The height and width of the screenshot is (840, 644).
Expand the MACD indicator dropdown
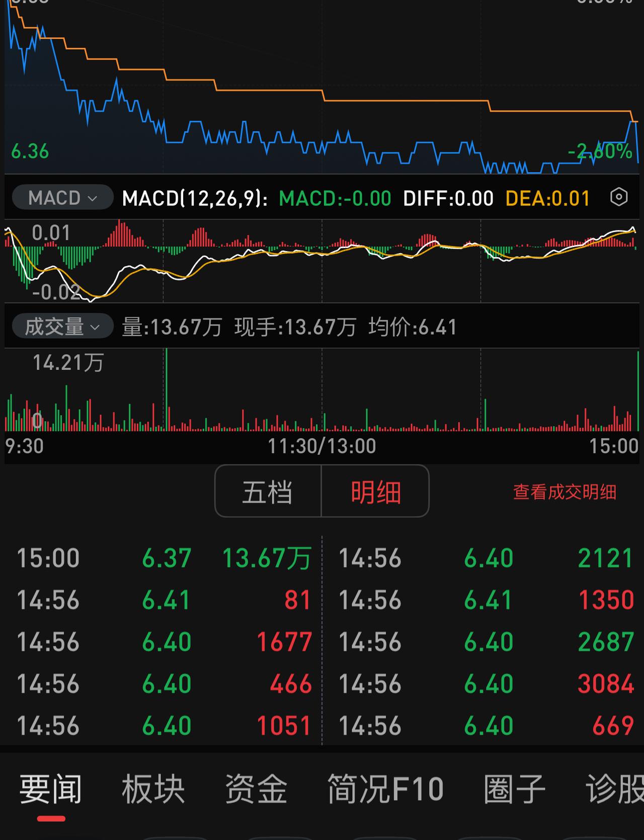point(62,197)
